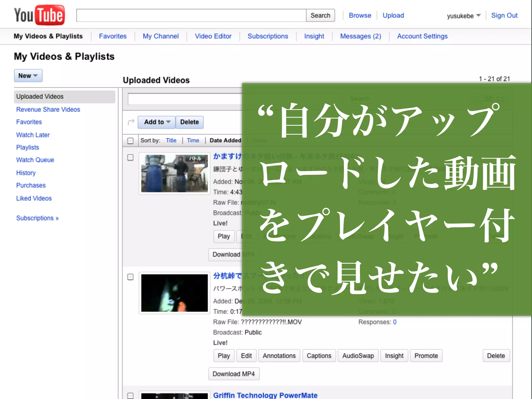The height and width of the screenshot is (399, 532).
Task: Open the Video Editor tab
Action: pyautogui.click(x=213, y=36)
